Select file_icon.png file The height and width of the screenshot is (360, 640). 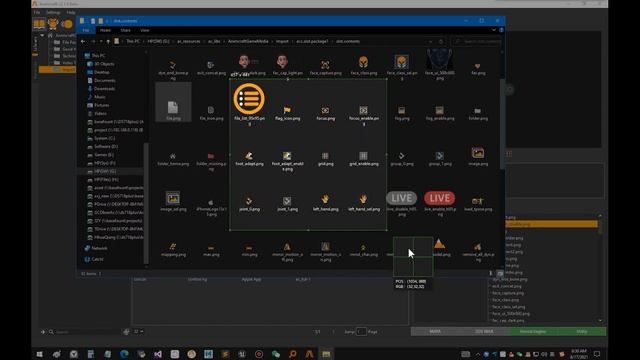click(x=211, y=113)
